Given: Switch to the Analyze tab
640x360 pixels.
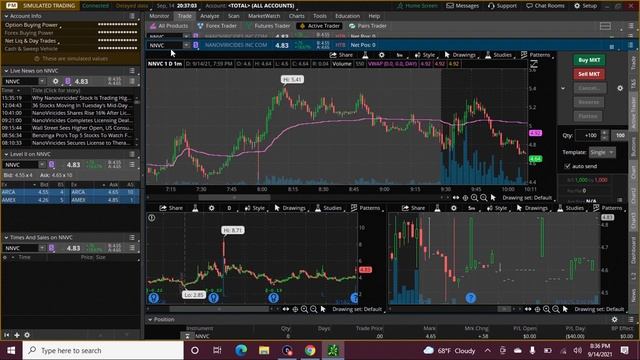Looking at the screenshot, I should pos(210,16).
